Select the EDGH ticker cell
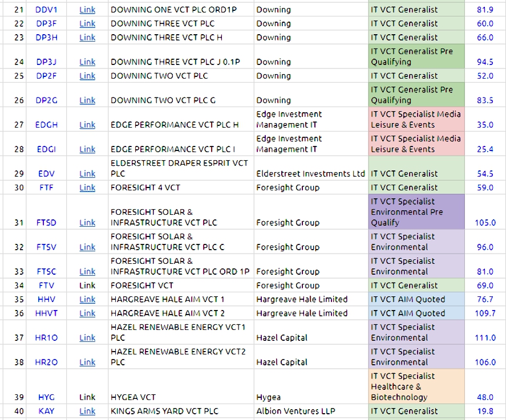 pos(46,119)
